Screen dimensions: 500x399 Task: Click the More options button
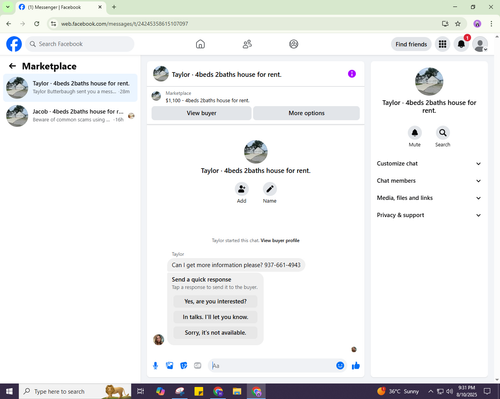click(306, 113)
